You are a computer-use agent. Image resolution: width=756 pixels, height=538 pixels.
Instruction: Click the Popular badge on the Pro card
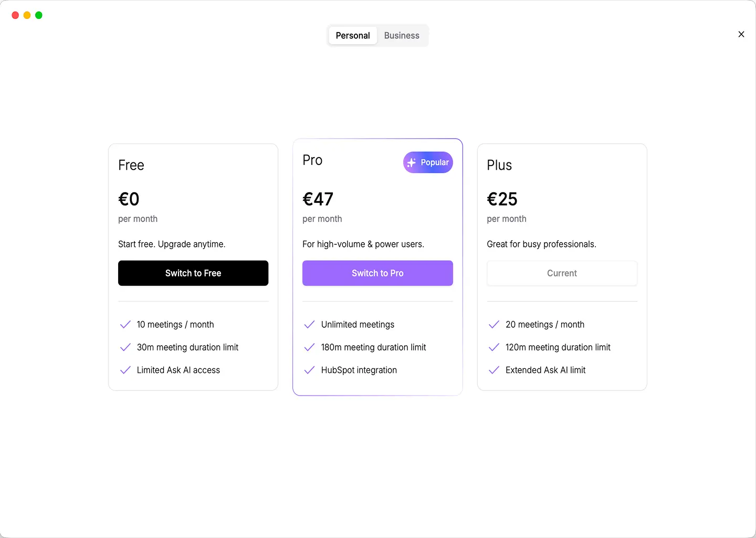[x=428, y=162]
